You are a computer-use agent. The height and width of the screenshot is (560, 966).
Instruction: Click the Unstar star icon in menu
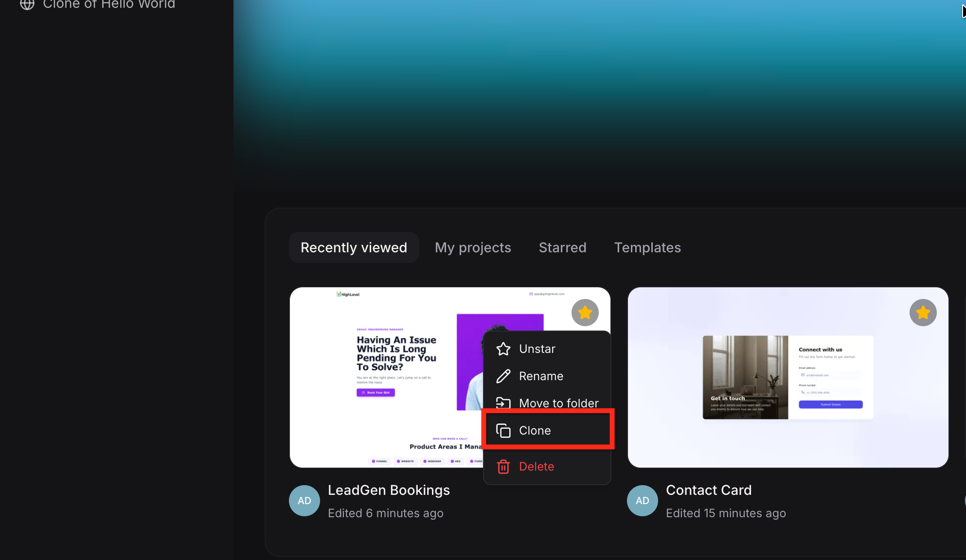503,349
